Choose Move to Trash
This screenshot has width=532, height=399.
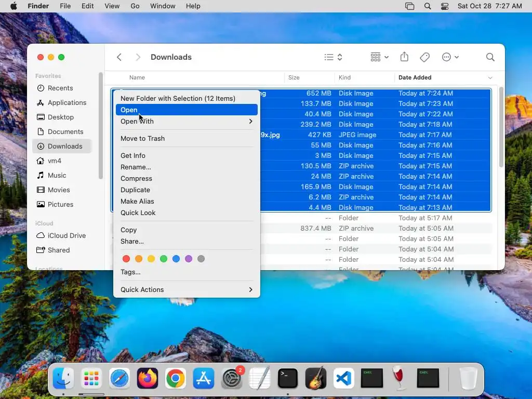coord(187,138)
